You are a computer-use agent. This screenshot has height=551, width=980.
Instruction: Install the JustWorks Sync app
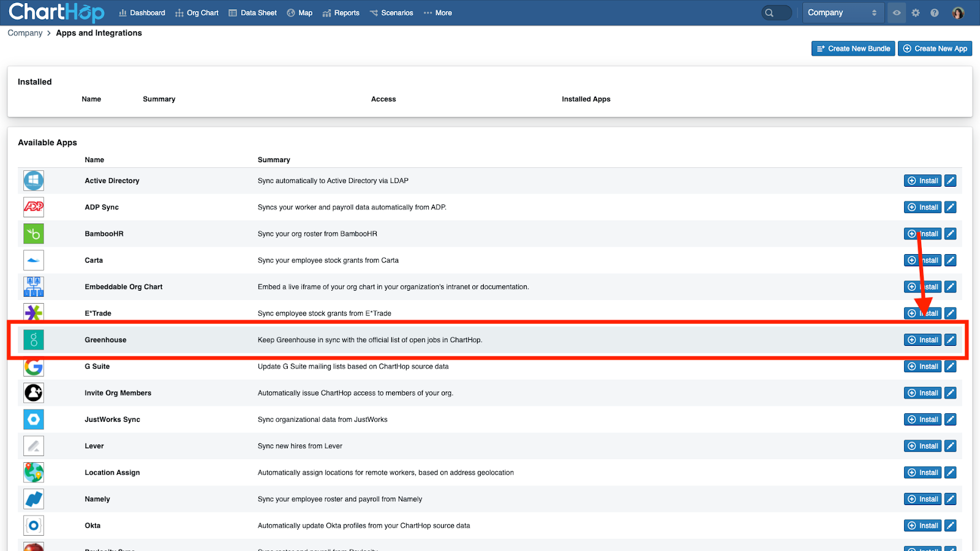(922, 419)
